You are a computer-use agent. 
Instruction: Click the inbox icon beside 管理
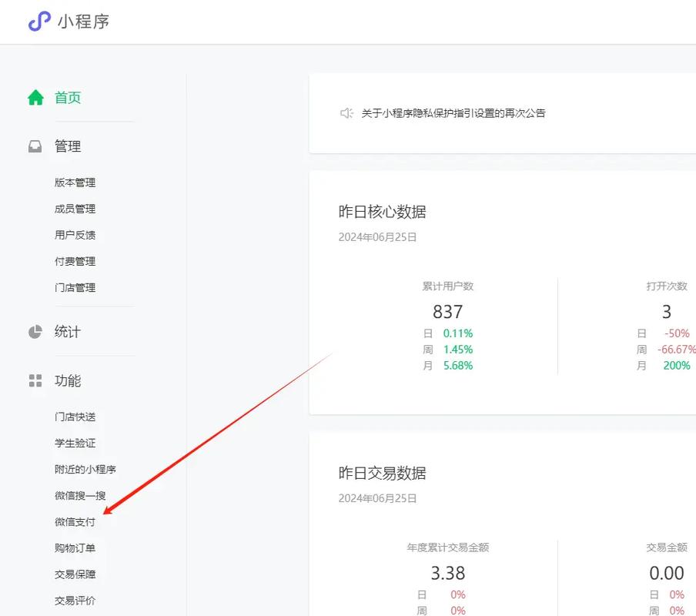pyautogui.click(x=35, y=146)
